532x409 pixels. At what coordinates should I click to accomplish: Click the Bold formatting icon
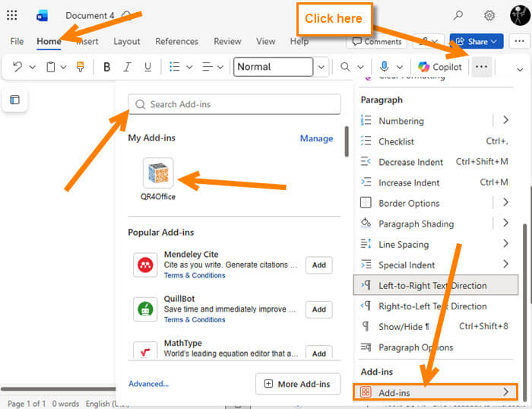(x=107, y=67)
